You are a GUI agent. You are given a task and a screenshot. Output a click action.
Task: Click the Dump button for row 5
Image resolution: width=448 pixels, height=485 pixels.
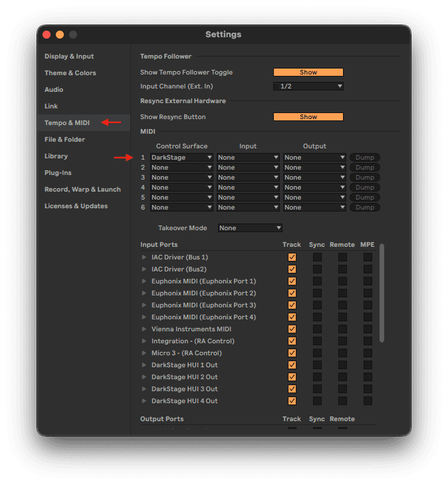pyautogui.click(x=364, y=198)
